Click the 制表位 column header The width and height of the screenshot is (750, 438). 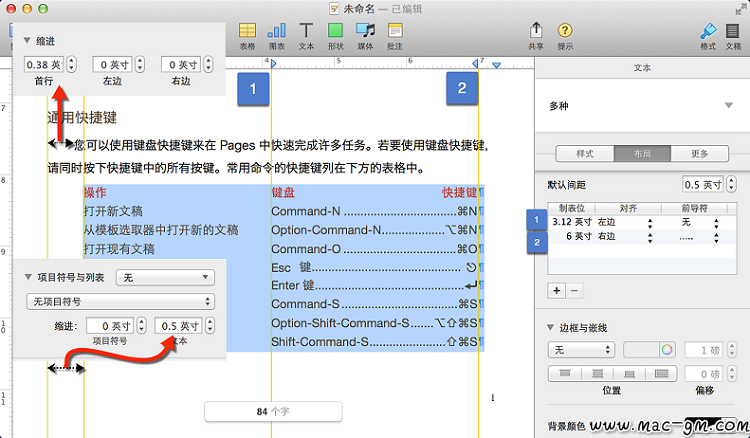(572, 208)
